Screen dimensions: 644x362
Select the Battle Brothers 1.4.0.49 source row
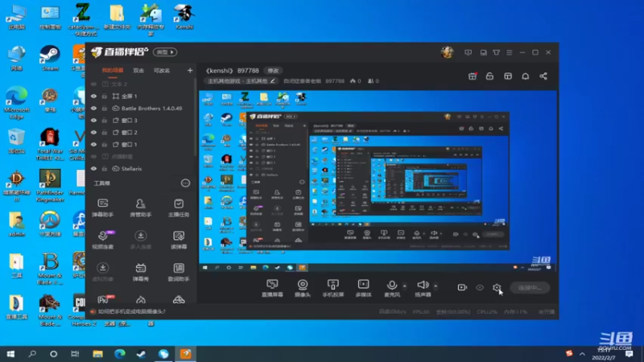point(140,109)
